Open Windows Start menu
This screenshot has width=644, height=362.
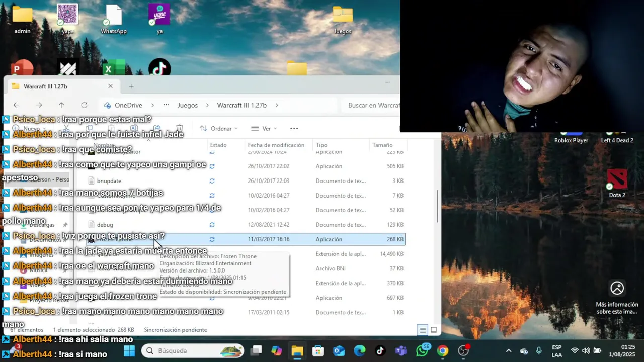[x=129, y=350]
